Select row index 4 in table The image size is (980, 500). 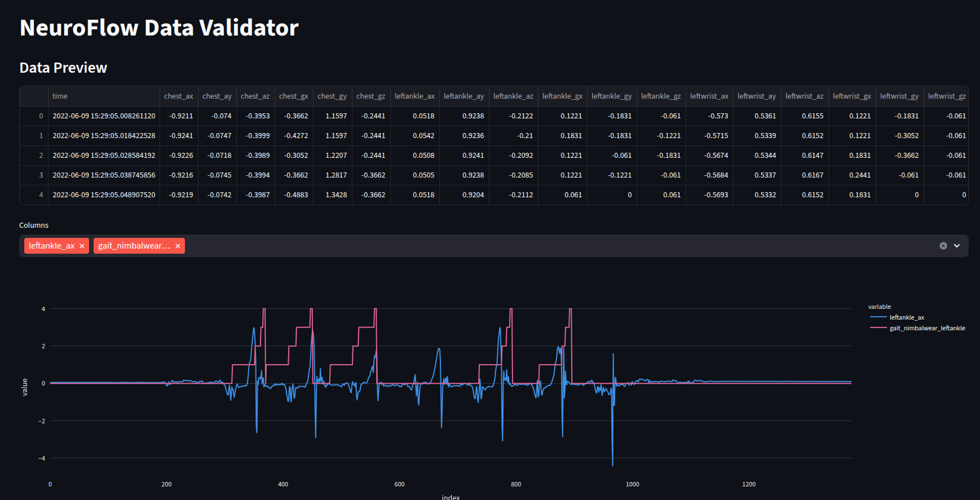(41, 195)
